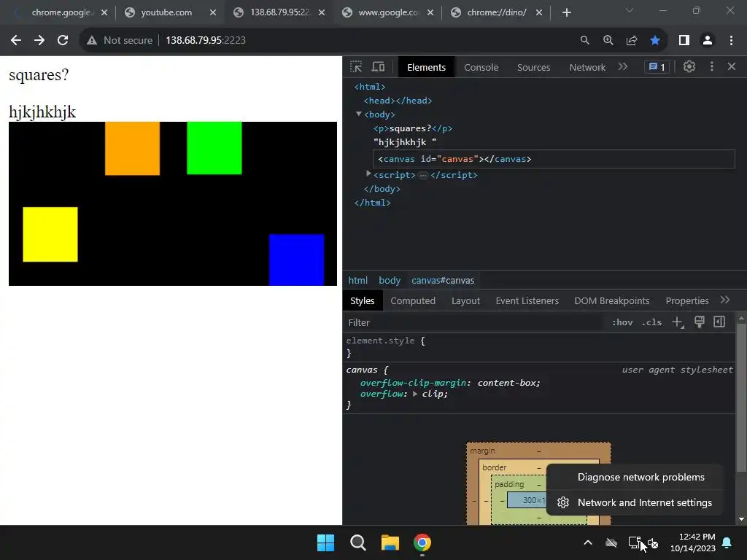Click the Styles filter input field

tap(474, 322)
